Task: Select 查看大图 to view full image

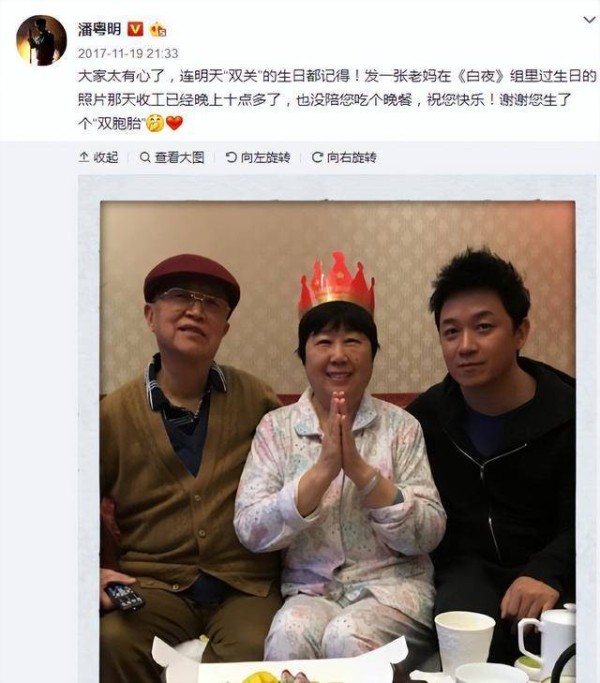Action: pos(180,157)
